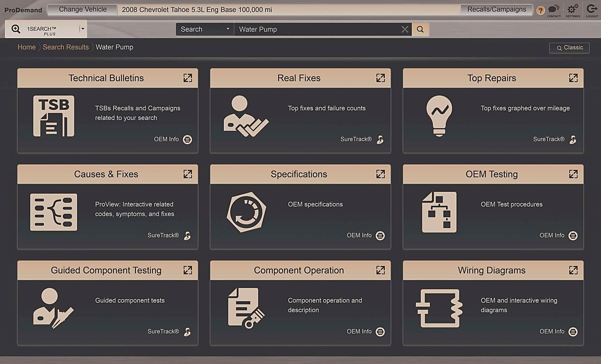Open the Recalls/Campaigns tab
This screenshot has height=364, width=601.
(x=496, y=9)
